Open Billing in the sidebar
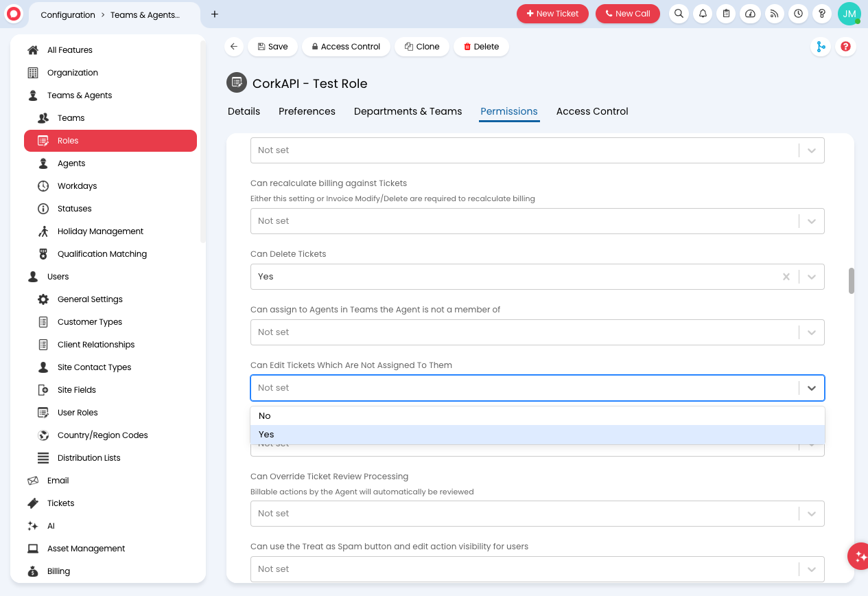 point(58,571)
